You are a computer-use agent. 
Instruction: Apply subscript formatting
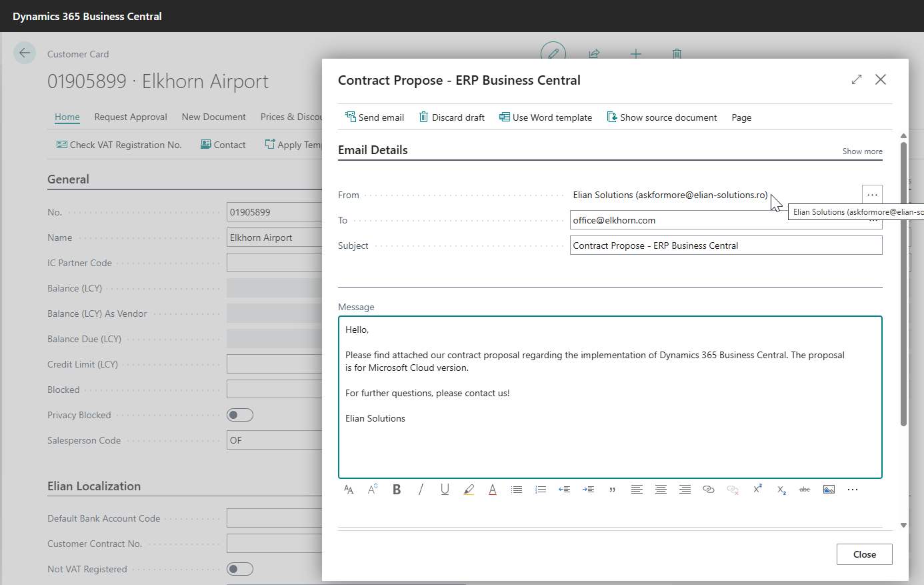781,490
